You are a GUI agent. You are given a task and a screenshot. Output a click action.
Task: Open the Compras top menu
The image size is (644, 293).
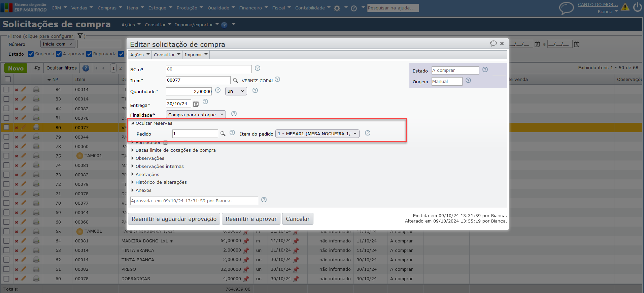click(x=110, y=8)
